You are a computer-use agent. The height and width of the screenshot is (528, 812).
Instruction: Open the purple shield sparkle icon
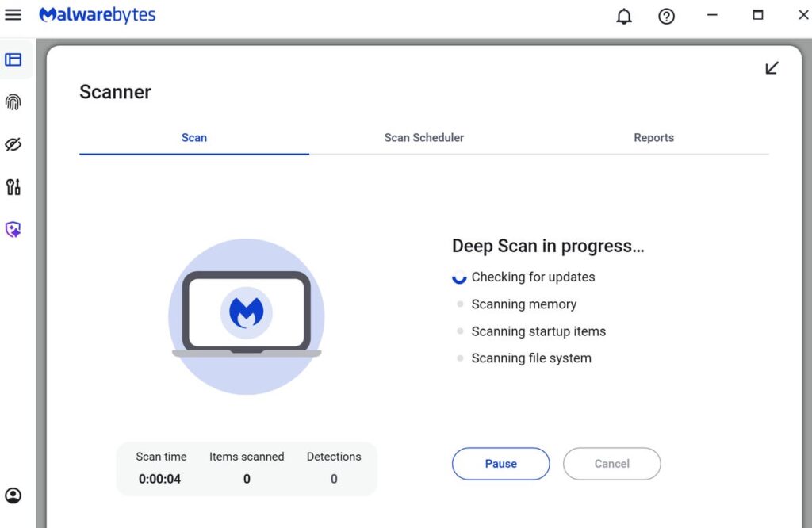13,229
